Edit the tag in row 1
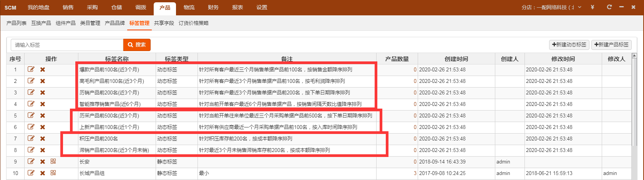Screen dimensions: 644x180 coord(31,70)
